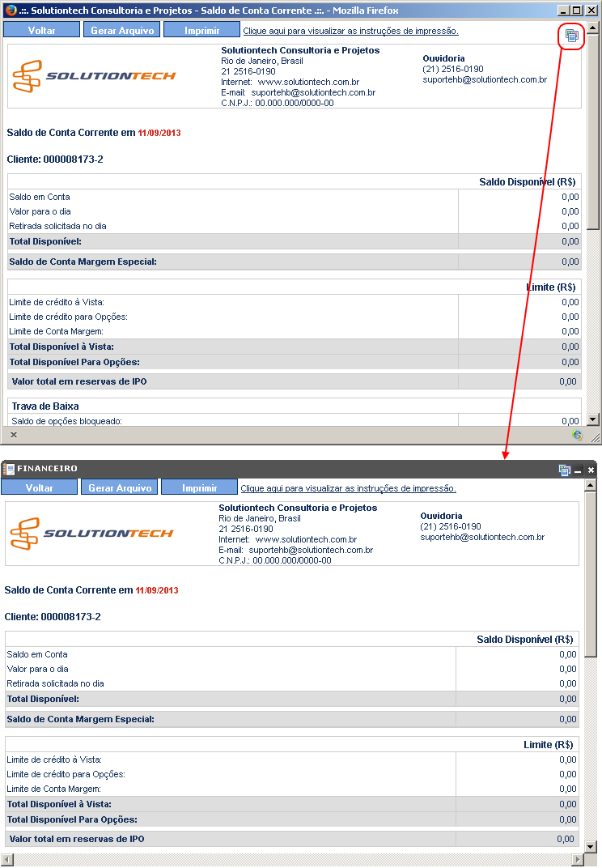602x868 pixels.
Task: Click horizontal scroll right arrow in Financeiro panel
Action: pyautogui.click(x=579, y=860)
